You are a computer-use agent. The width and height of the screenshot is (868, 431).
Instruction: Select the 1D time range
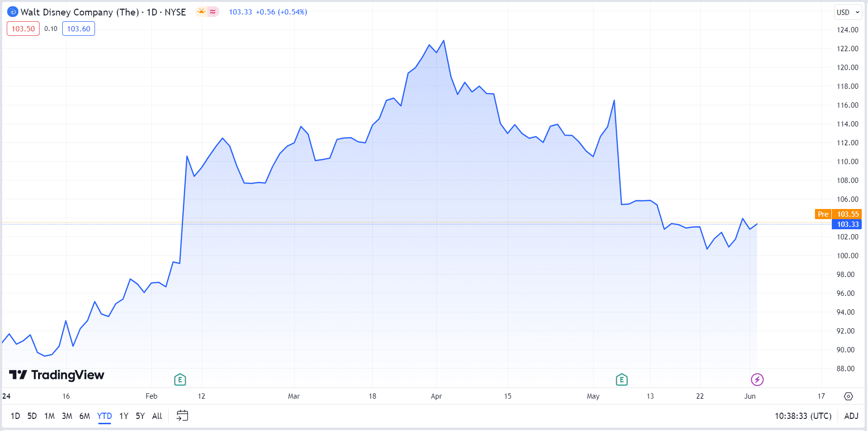tap(15, 416)
